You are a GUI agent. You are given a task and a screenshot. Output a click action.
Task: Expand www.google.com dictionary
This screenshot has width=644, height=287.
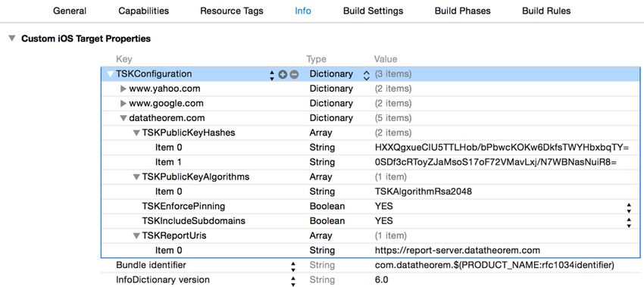coord(123,104)
